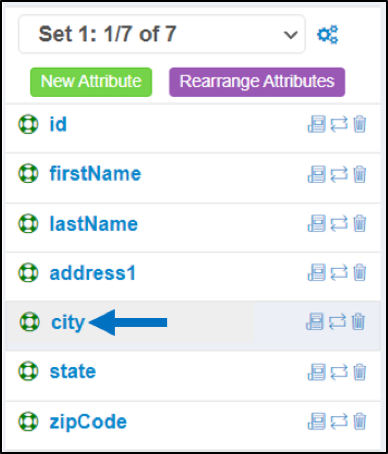Open the form icon next to lastName

tap(316, 223)
